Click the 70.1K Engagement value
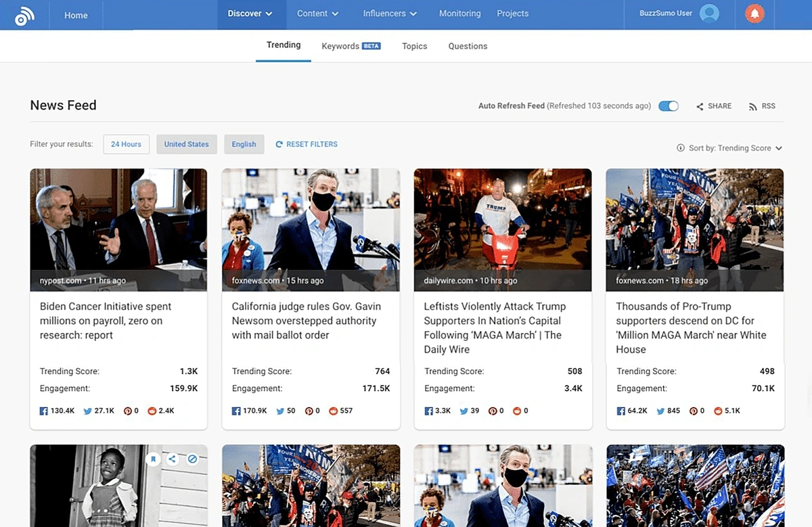The image size is (812, 527). 763,388
